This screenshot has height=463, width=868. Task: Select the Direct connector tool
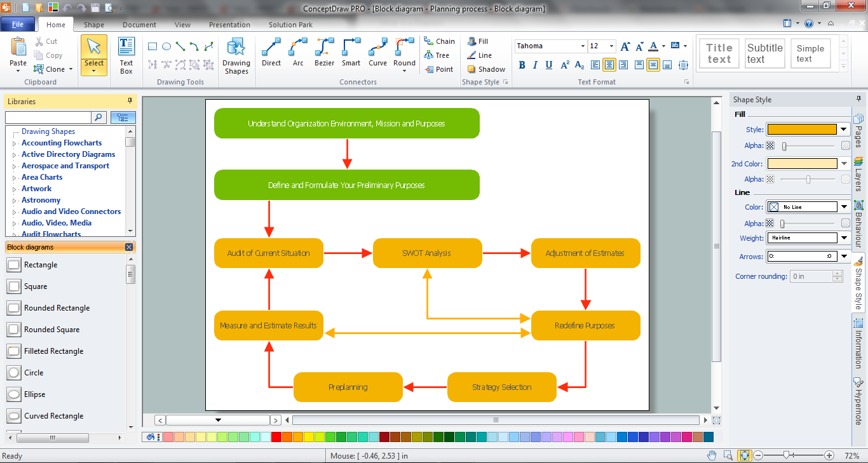click(x=271, y=54)
